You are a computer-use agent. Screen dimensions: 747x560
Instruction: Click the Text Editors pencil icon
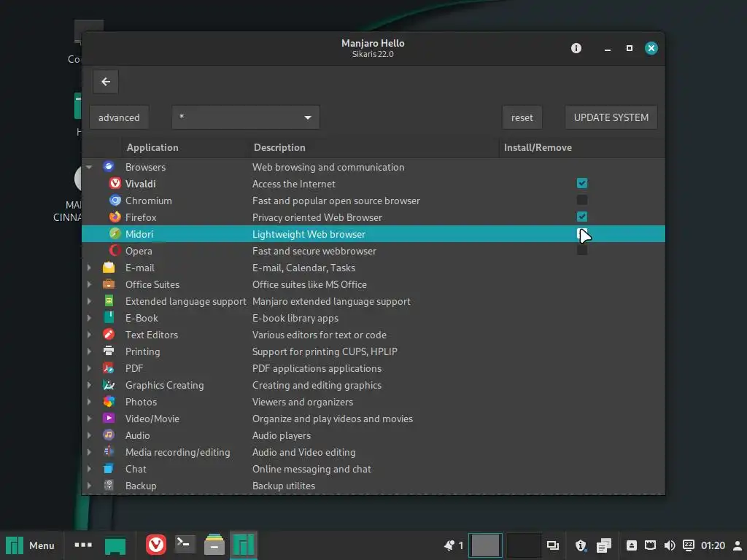point(109,334)
